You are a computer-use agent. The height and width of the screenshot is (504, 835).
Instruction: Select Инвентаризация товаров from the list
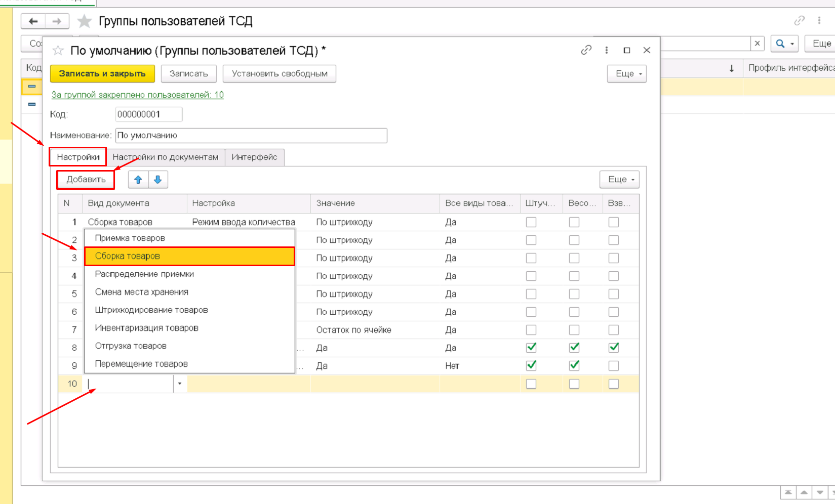tap(146, 328)
